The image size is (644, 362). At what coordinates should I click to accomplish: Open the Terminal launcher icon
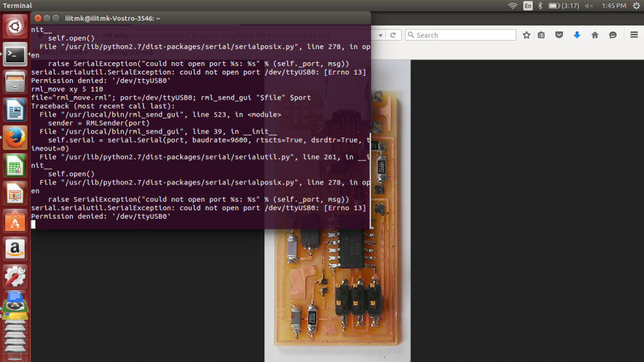[15, 54]
